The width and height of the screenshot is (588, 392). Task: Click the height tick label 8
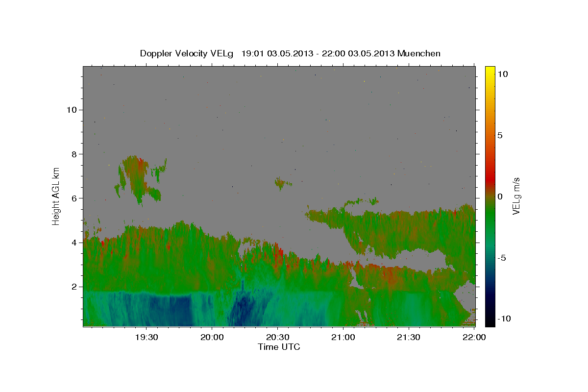tap(74, 154)
